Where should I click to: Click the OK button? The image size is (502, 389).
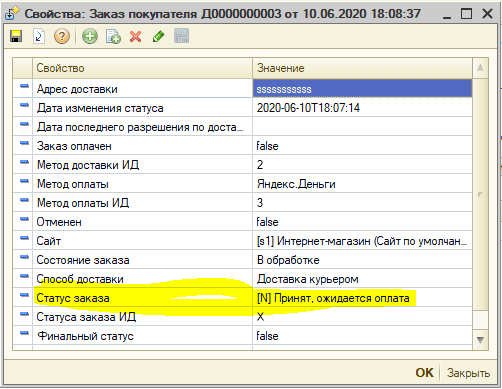tap(424, 373)
